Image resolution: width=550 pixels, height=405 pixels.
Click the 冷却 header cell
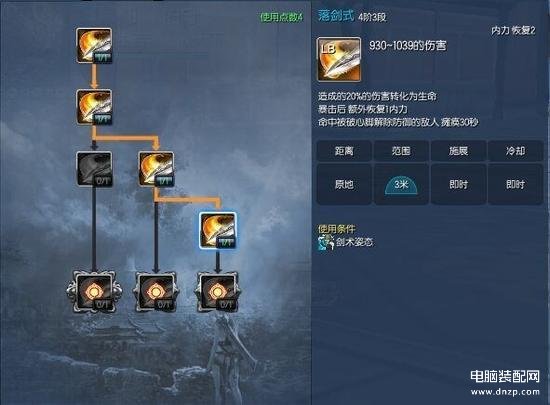516,151
